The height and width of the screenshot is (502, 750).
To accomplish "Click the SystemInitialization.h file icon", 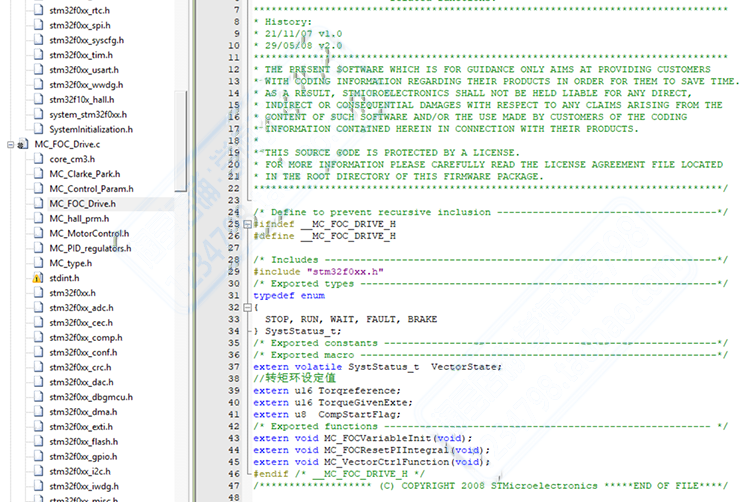I will pos(38,129).
